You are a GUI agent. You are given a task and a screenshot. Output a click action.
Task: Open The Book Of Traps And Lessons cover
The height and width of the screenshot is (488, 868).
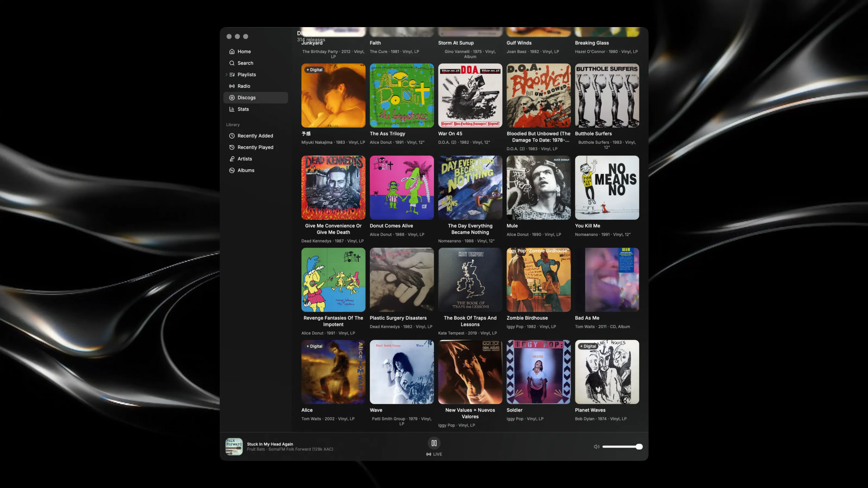click(x=470, y=280)
